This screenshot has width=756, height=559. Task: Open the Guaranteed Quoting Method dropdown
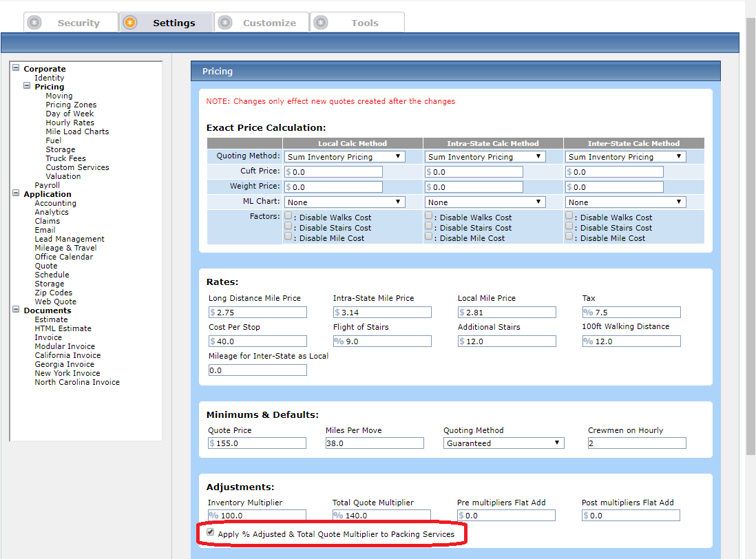tap(503, 443)
